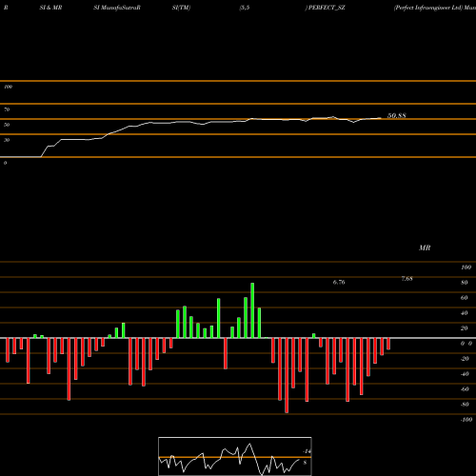Screen dimensions: 476x476
Task: Click the mini oscillator thumbnail chart at bottom
Action: click(x=235, y=456)
